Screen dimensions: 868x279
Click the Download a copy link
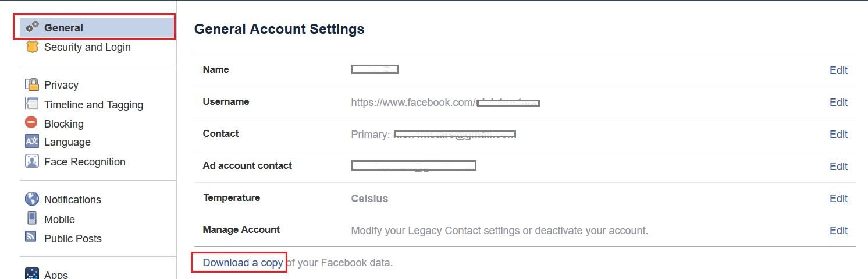point(243,263)
